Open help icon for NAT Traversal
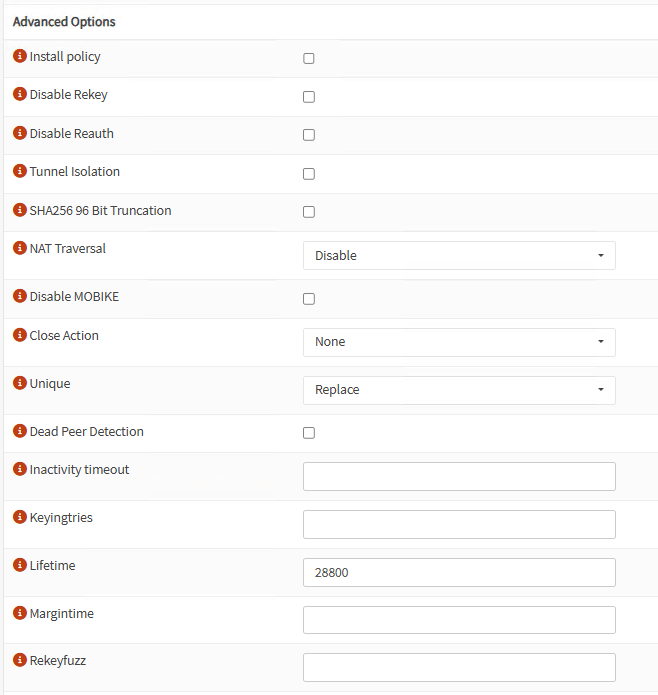Viewport: 658px width, 695px height. tap(20, 248)
